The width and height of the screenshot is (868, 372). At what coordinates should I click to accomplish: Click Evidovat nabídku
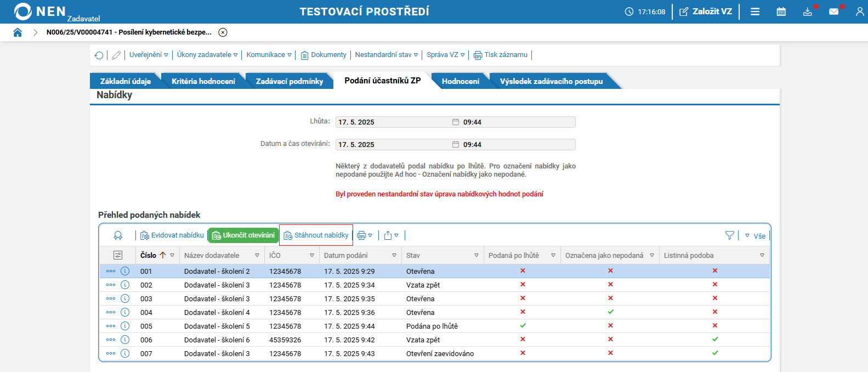click(x=172, y=235)
